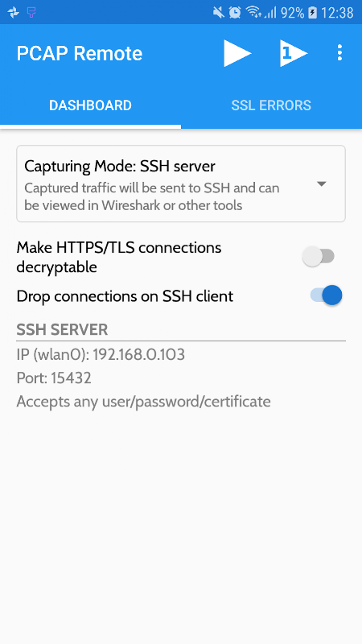This screenshot has width=362, height=644.
Task: Disable Drop connections on SSH client switch
Action: [327, 295]
